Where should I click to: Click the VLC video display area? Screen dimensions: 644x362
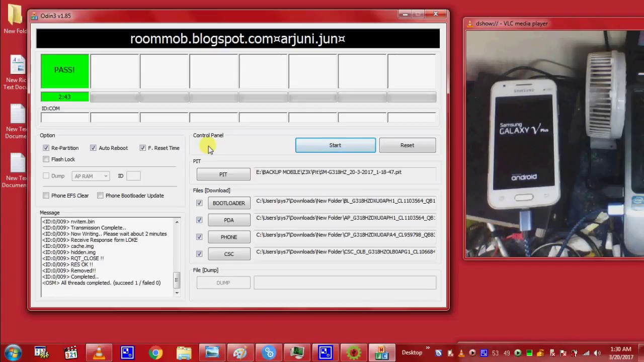point(554,143)
